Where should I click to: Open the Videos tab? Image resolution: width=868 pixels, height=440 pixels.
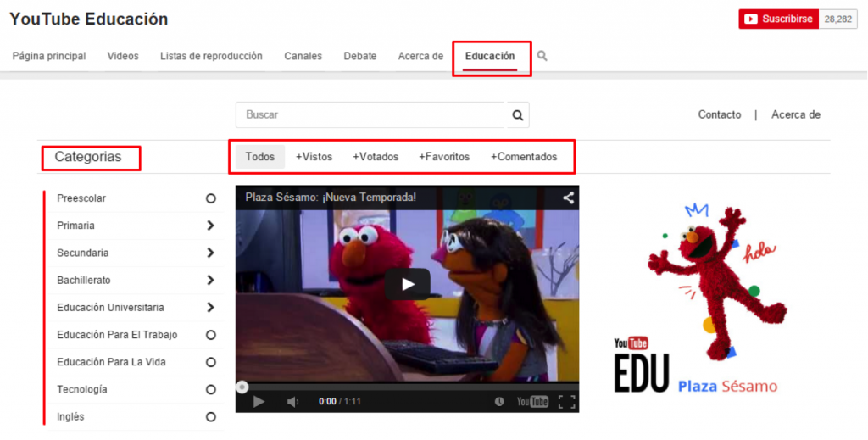pos(123,56)
